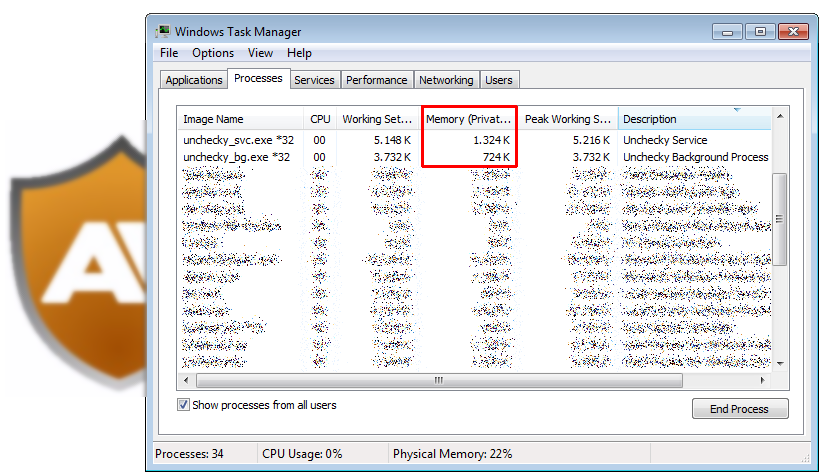Click the 724 K memory value
The image size is (822, 476).
[x=496, y=157]
